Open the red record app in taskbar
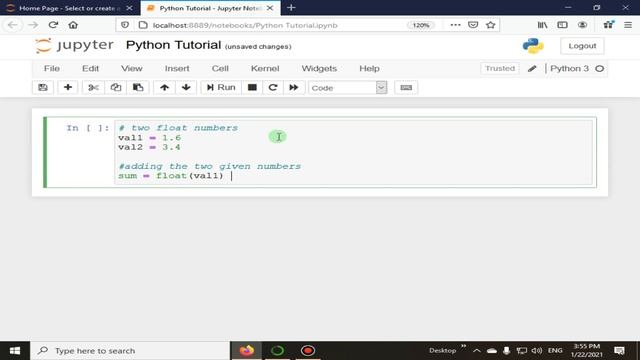 [x=308, y=351]
